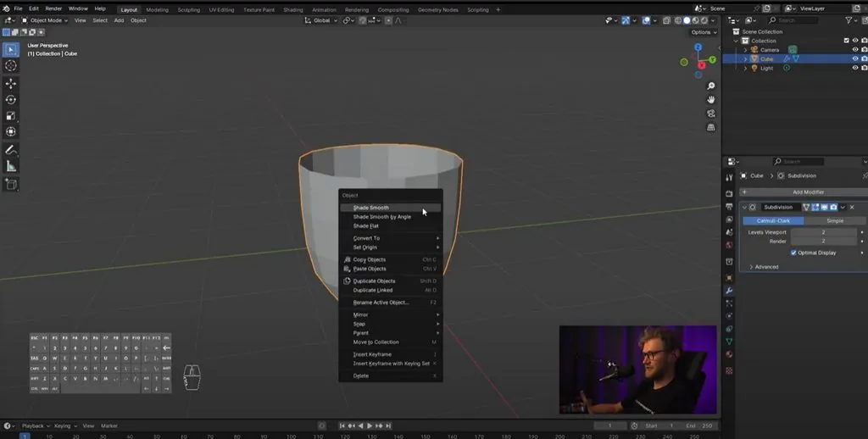Image resolution: width=868 pixels, height=439 pixels.
Task: Open the Edit menu
Action: click(x=34, y=8)
